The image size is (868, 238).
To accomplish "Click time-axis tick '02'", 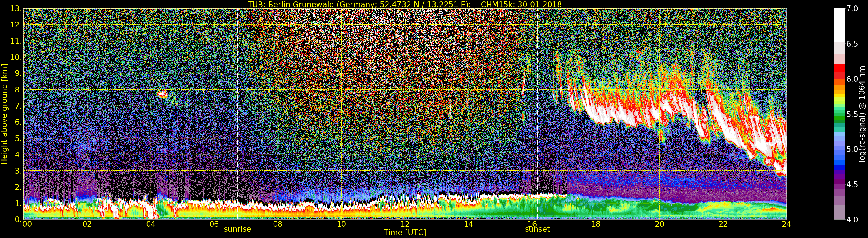I will click(87, 224).
